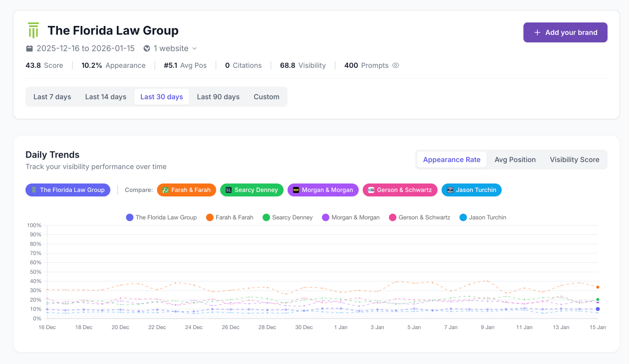Click the Florida Law Group pillar logo icon
This screenshot has width=629, height=364.
tap(33, 30)
